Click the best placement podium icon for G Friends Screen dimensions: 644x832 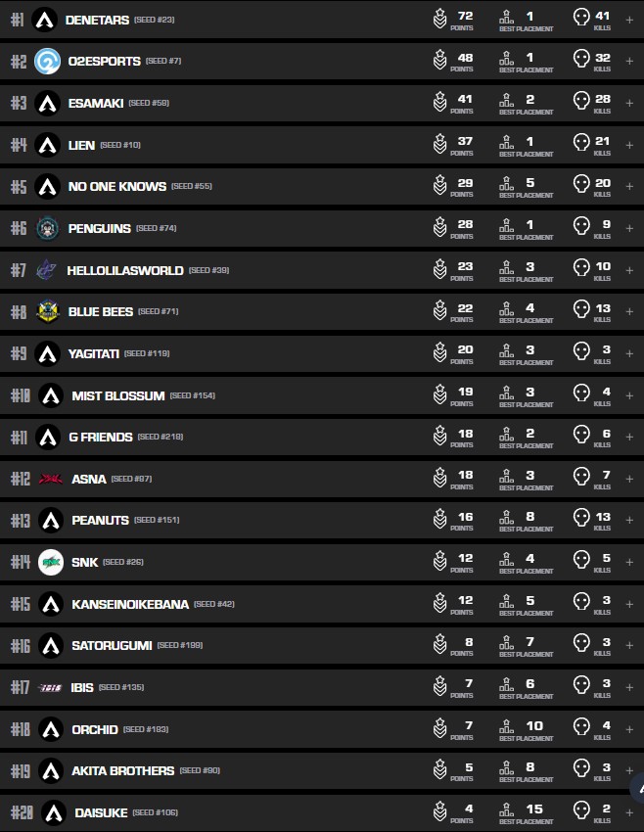(x=506, y=438)
